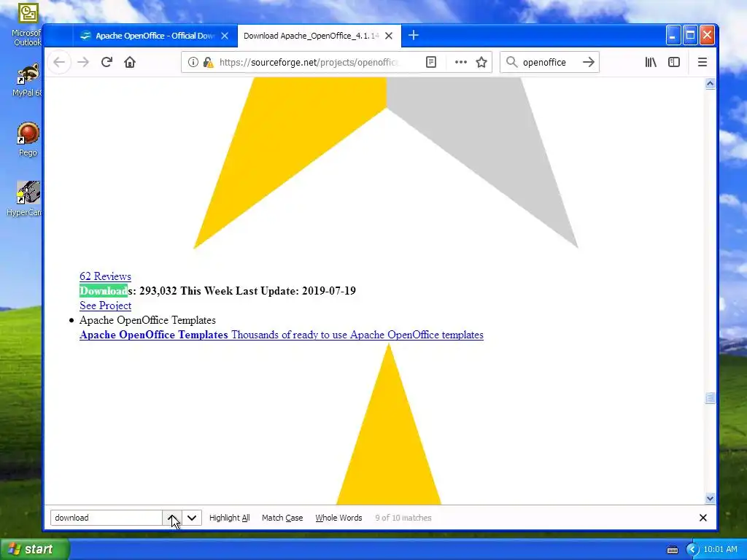The image size is (747, 560).
Task: Open page actions three-dots menu
Action: pos(461,62)
